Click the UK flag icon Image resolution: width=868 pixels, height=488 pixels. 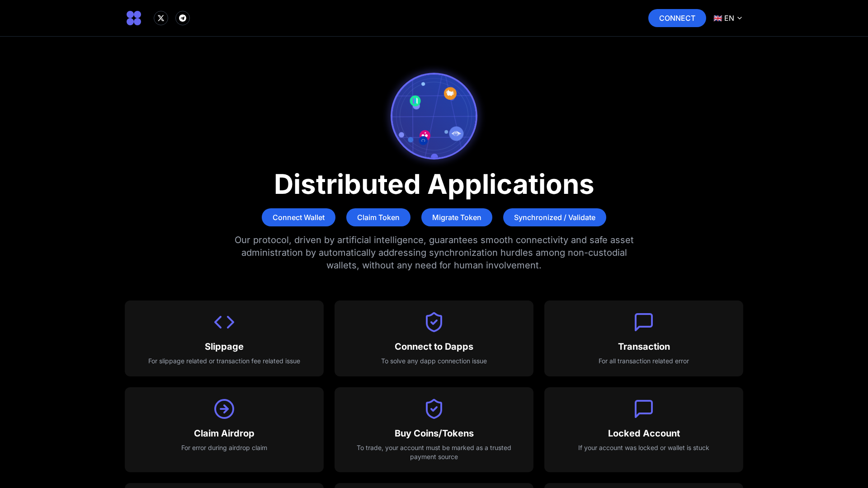point(718,18)
